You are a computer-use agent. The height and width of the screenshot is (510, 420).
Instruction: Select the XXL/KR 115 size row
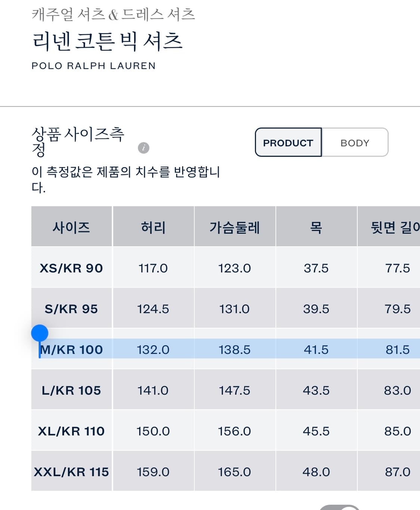[x=71, y=472]
